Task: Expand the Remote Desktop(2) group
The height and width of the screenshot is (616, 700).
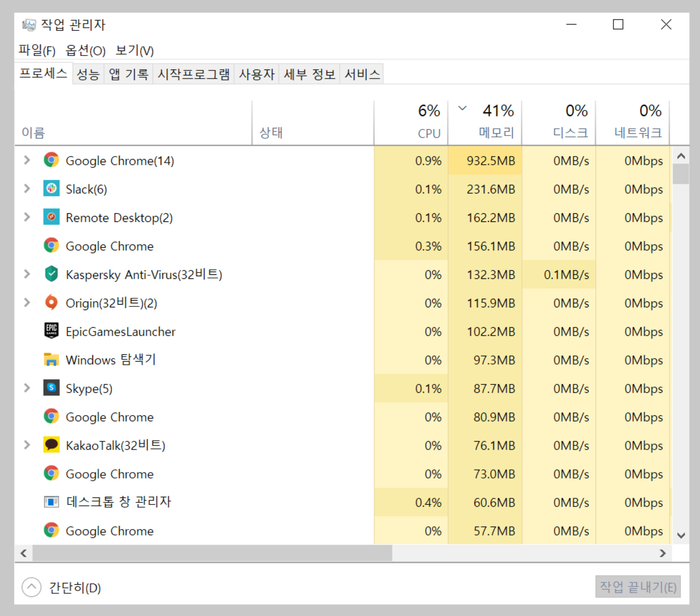Action: coord(27,217)
